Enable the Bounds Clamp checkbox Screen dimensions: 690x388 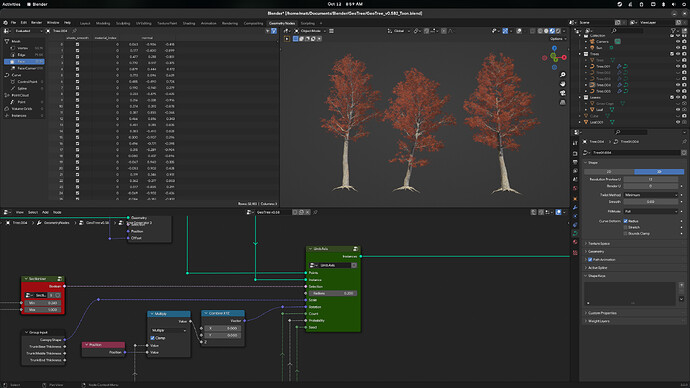(625, 233)
